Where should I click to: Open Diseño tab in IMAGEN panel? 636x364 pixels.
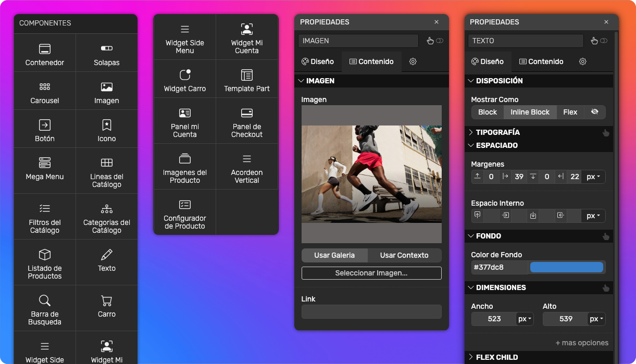tap(318, 61)
